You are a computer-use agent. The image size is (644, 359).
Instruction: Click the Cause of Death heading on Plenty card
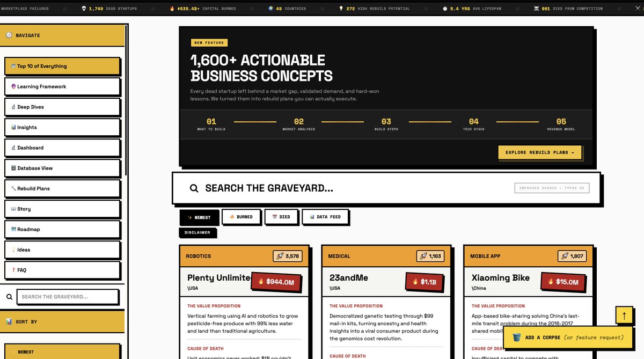206,348
